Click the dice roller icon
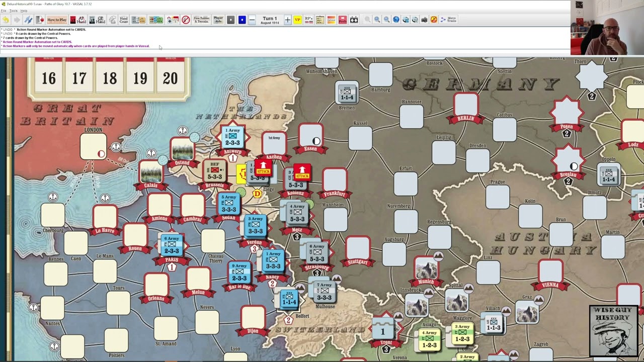This screenshot has width=644, height=362. click(354, 20)
